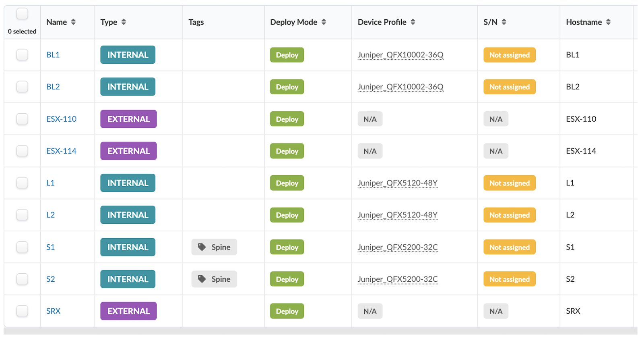Click Not assigned badge for BL1
This screenshot has width=644, height=339.
pos(510,55)
